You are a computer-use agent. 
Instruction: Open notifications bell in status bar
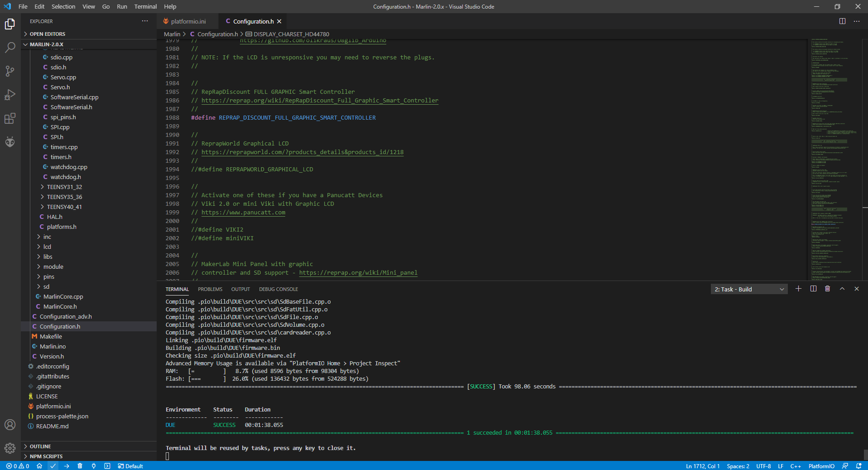coord(858,466)
